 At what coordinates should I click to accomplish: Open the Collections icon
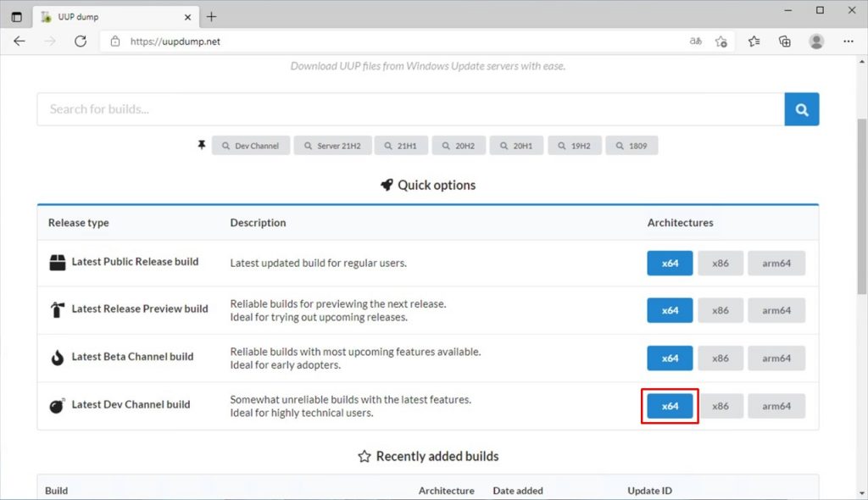(x=784, y=41)
